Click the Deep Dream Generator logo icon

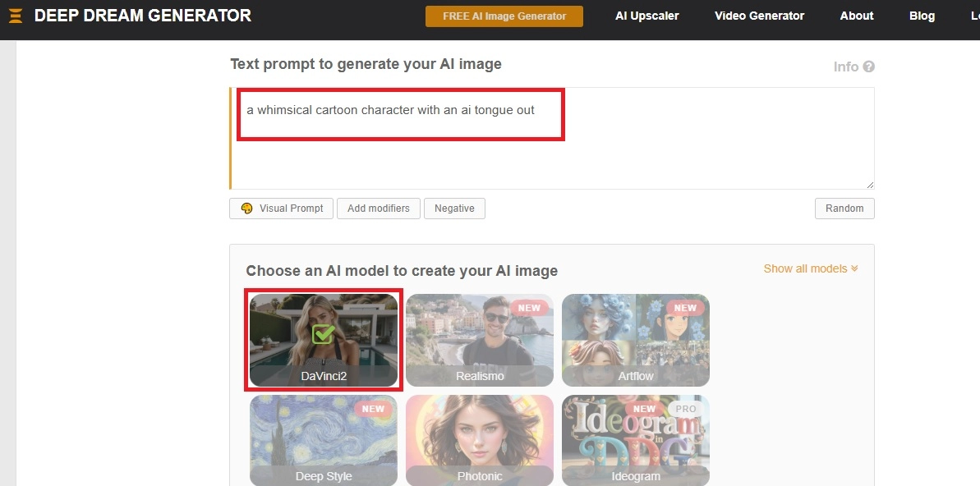(x=16, y=16)
